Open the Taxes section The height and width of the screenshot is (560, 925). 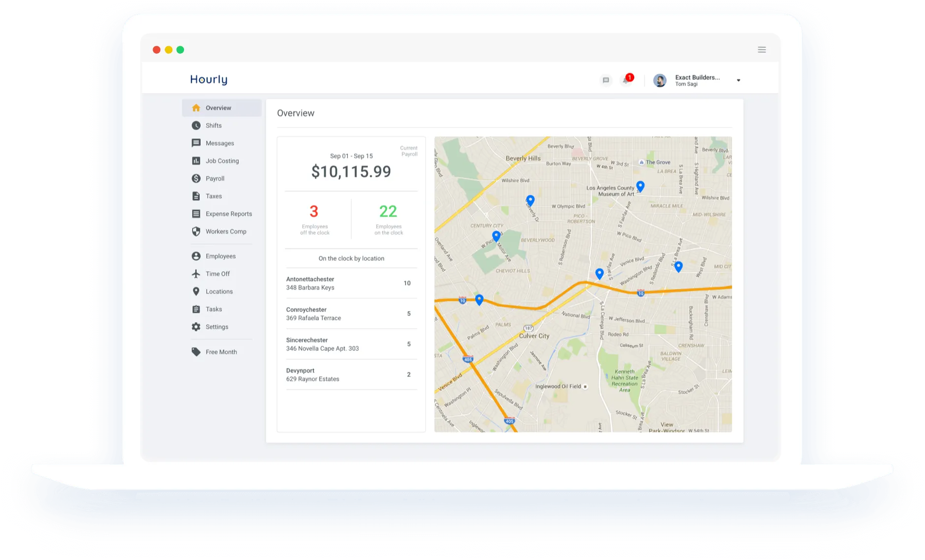(x=214, y=196)
